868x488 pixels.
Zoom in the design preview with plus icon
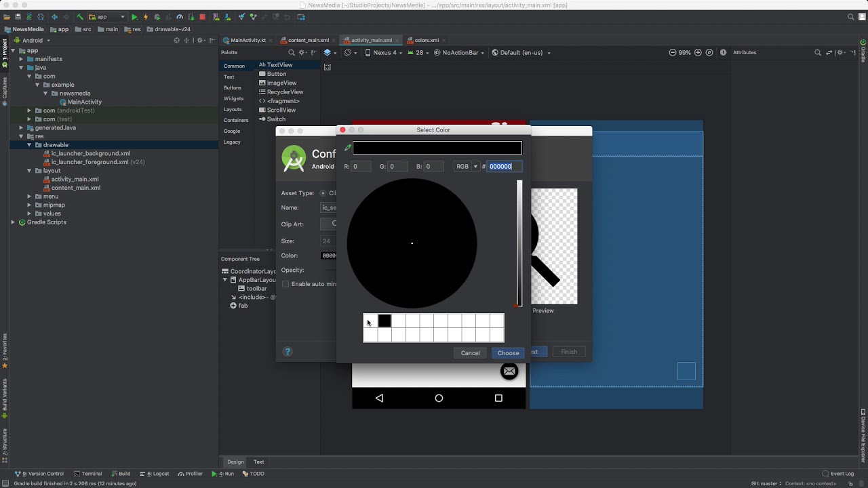coord(698,52)
